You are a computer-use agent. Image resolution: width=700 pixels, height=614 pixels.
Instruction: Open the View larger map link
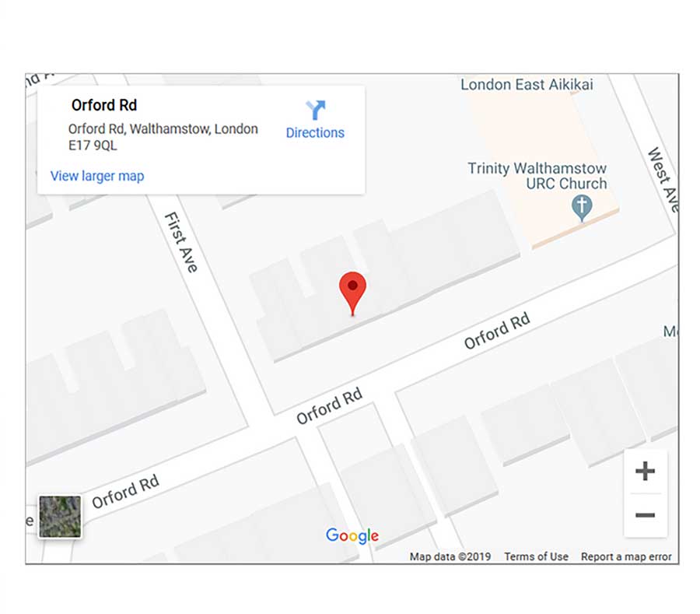(x=97, y=176)
